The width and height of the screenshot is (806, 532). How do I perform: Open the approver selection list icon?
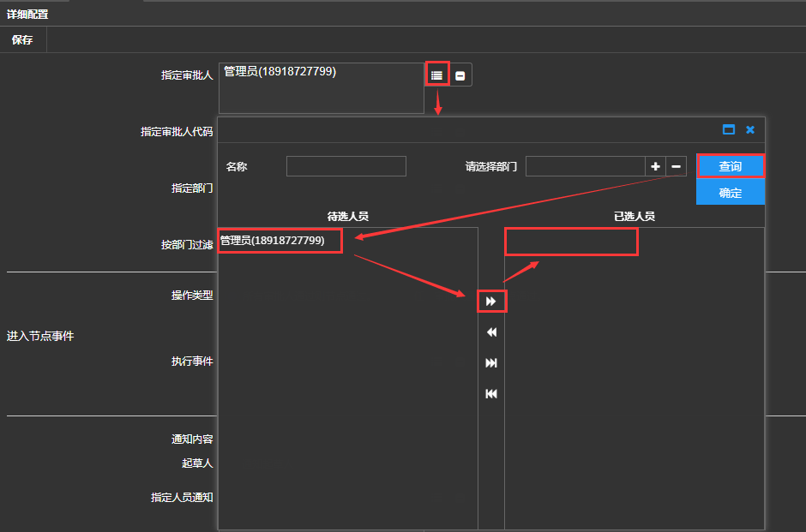pos(436,75)
